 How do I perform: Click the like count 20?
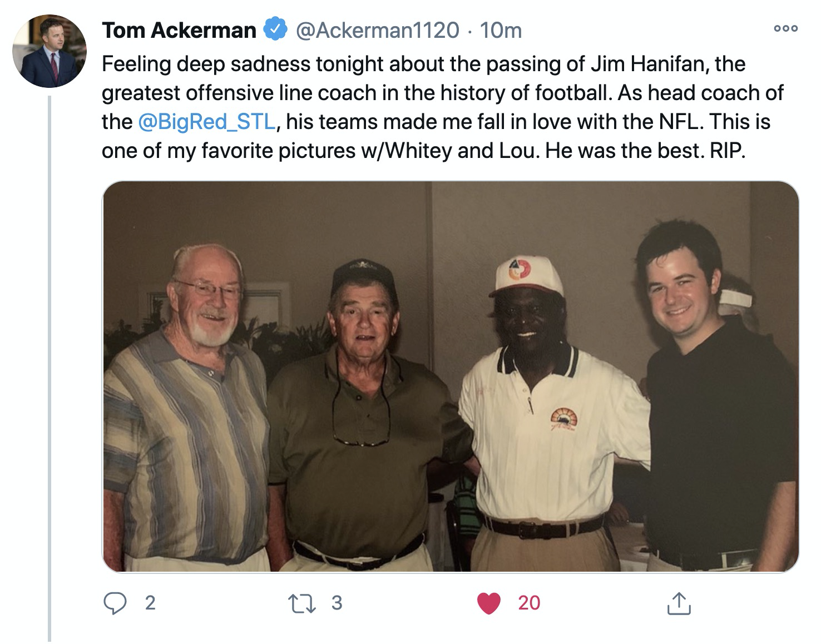pyautogui.click(x=529, y=603)
